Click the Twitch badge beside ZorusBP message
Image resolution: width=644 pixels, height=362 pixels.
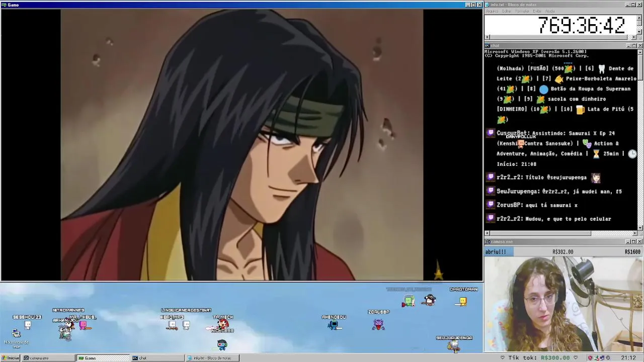[491, 205]
